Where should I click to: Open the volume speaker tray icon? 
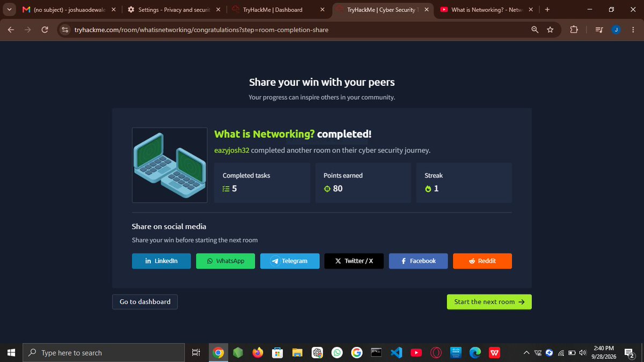[x=583, y=352]
